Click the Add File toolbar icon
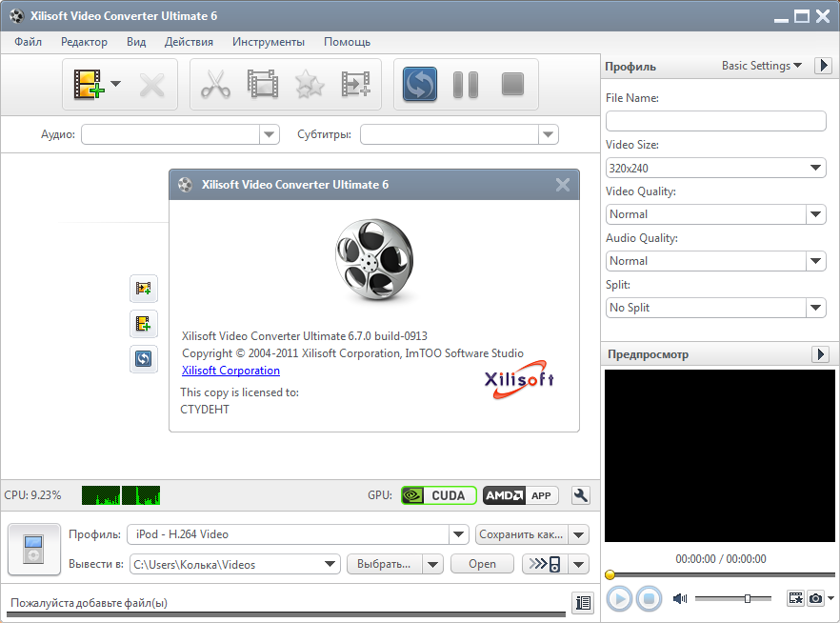The image size is (840, 623). click(88, 85)
